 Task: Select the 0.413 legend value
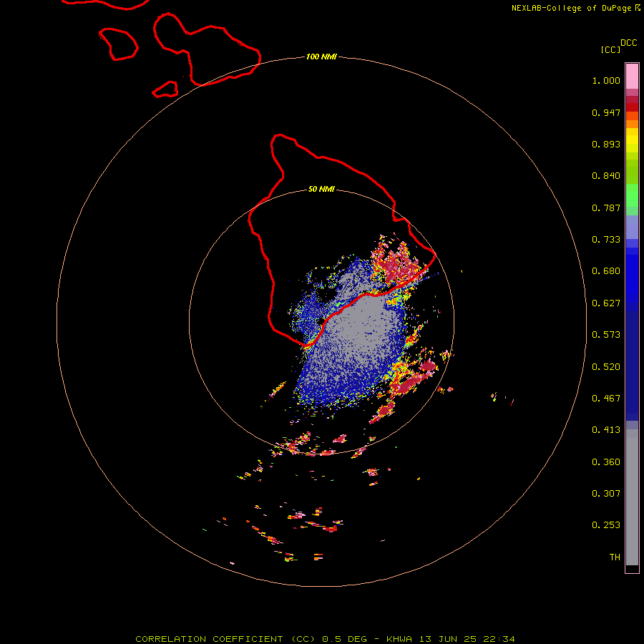606,430
